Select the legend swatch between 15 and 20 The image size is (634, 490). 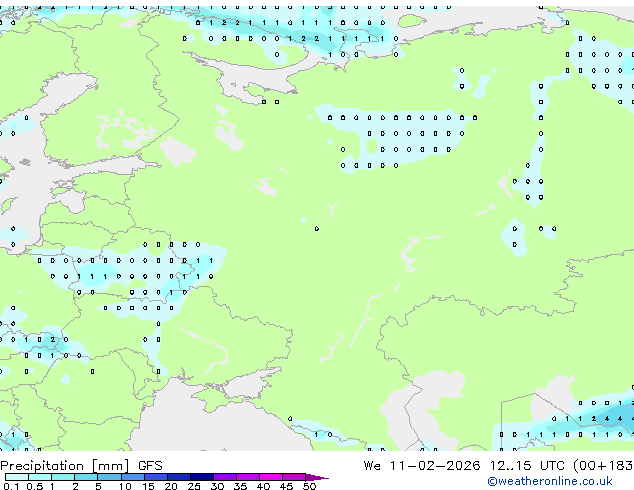[x=155, y=477]
